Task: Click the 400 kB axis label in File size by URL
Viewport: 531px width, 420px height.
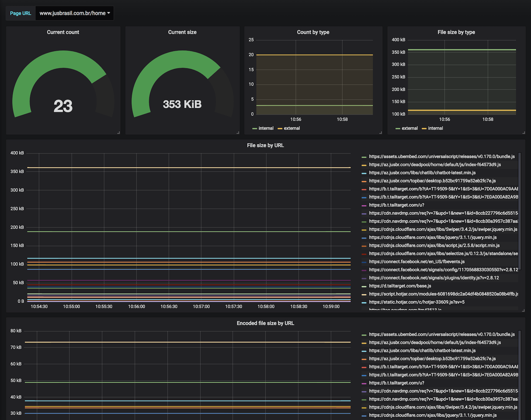Action: click(x=17, y=153)
